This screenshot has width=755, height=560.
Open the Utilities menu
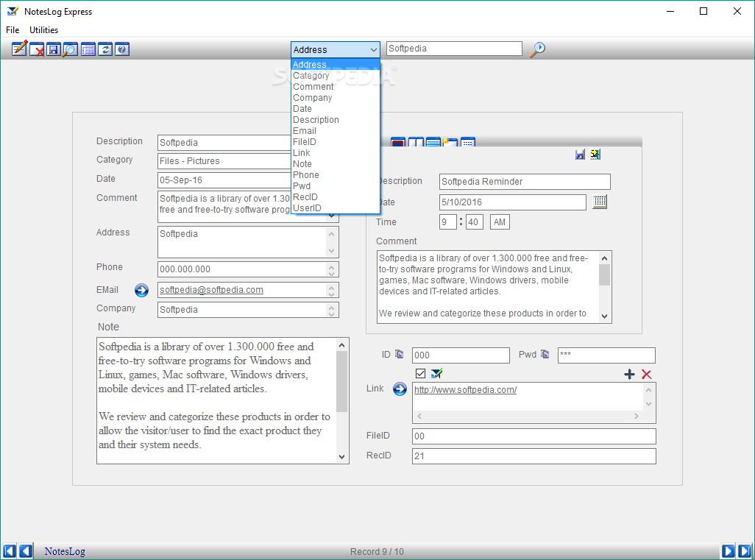point(44,30)
